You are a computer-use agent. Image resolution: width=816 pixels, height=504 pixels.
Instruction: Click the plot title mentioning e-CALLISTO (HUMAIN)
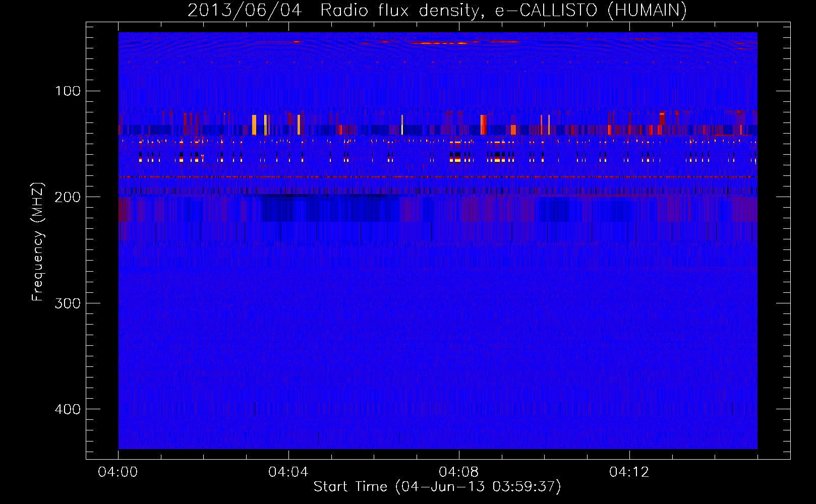[437, 11]
